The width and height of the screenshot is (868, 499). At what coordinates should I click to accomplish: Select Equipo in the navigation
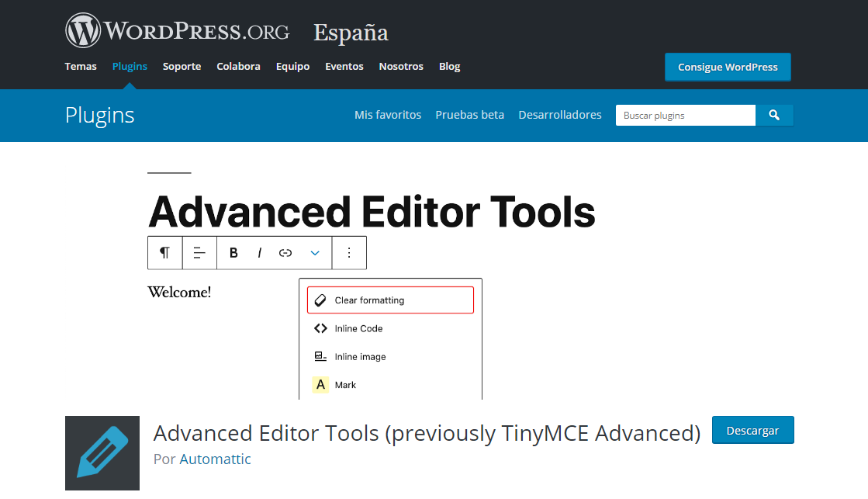pyautogui.click(x=293, y=67)
